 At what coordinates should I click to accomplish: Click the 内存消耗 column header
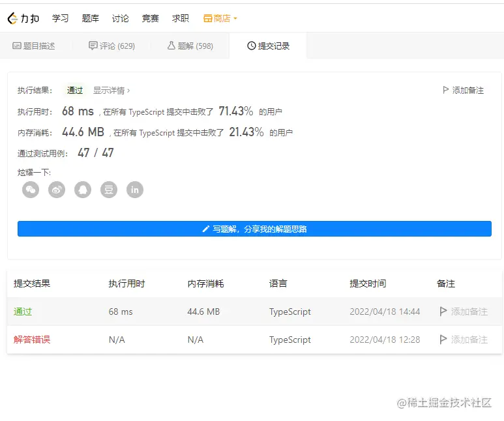click(206, 283)
